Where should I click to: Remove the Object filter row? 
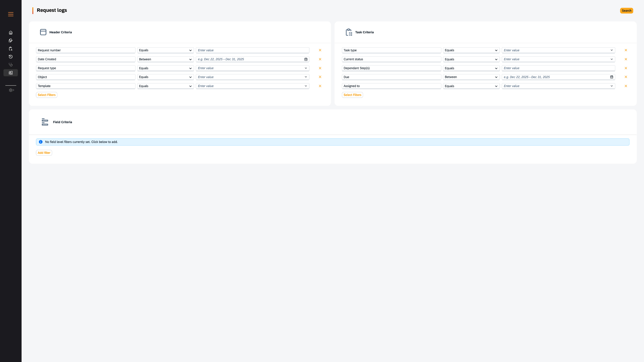(320, 77)
